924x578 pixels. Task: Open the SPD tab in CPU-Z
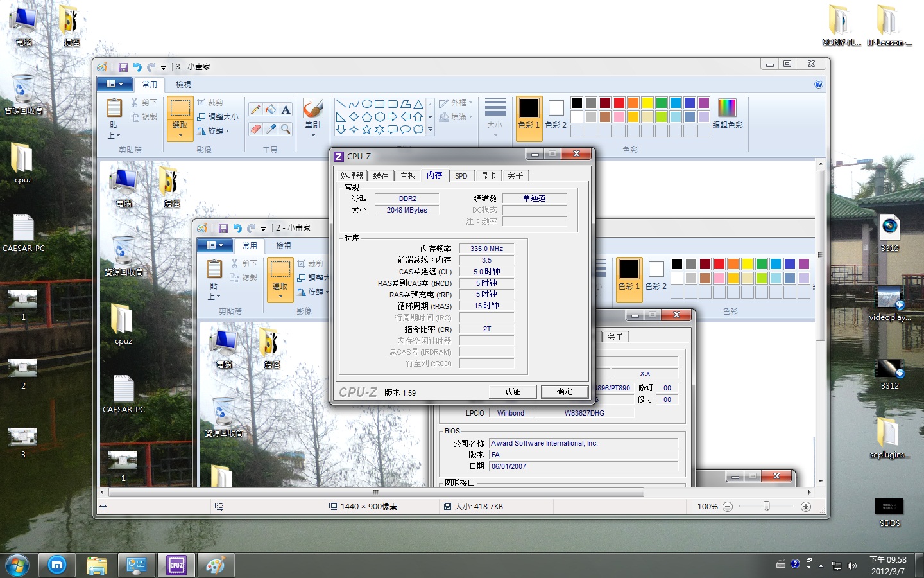point(461,176)
